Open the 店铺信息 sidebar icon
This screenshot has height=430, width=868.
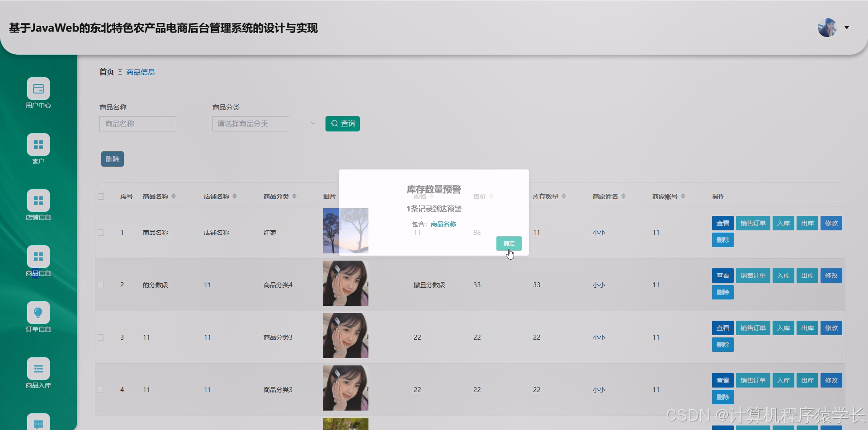[x=38, y=201]
